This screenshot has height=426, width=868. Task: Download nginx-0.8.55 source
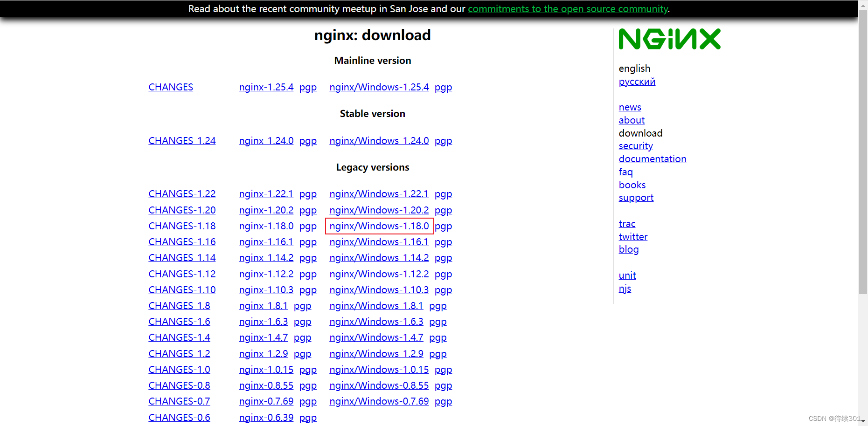coord(266,385)
